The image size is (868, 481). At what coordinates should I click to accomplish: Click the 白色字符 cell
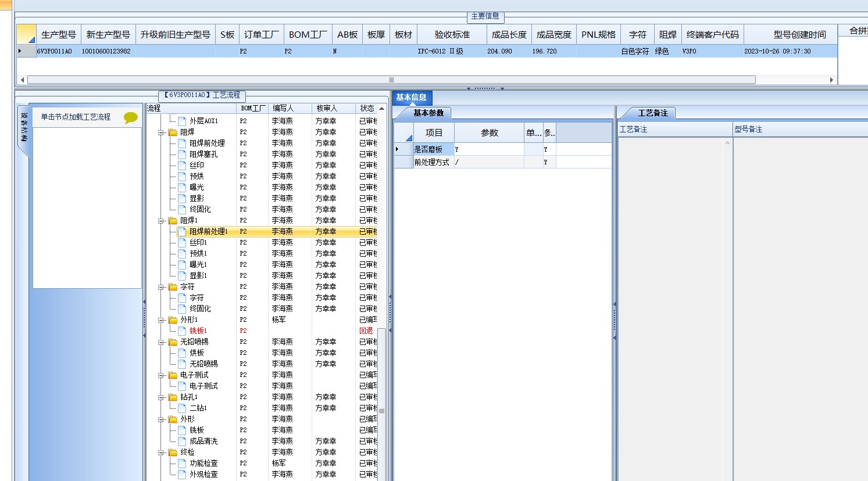point(637,51)
